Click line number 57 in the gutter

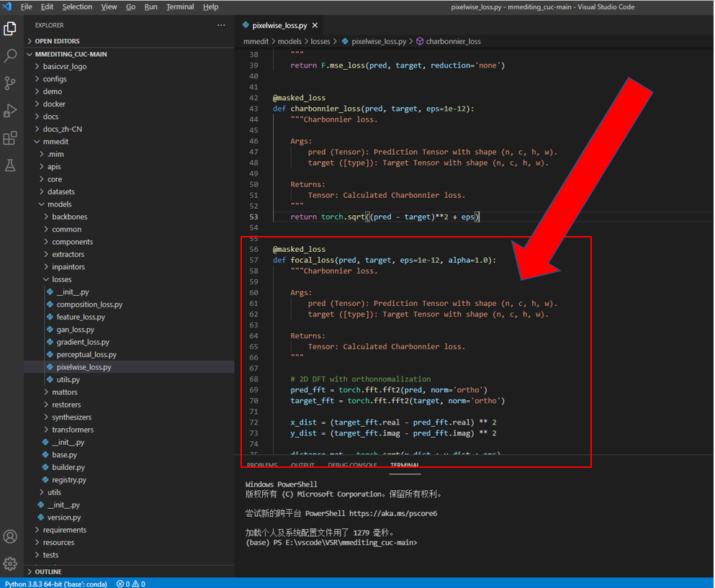coord(253,261)
